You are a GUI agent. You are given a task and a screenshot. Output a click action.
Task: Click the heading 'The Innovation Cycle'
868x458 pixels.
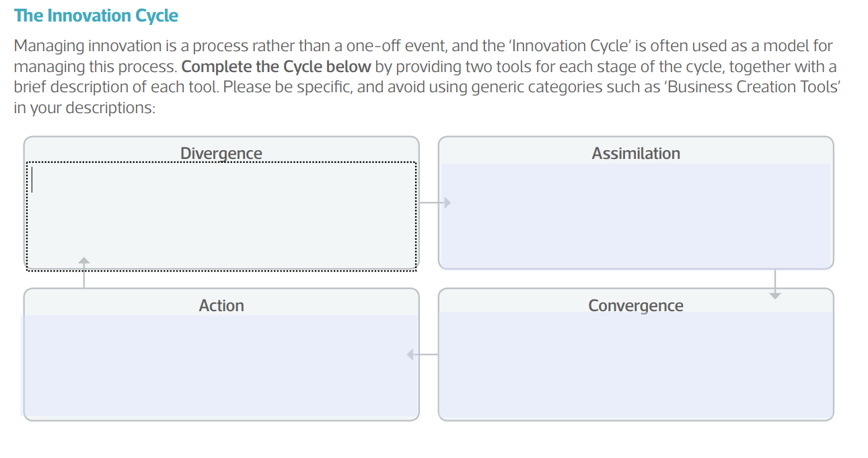(96, 14)
